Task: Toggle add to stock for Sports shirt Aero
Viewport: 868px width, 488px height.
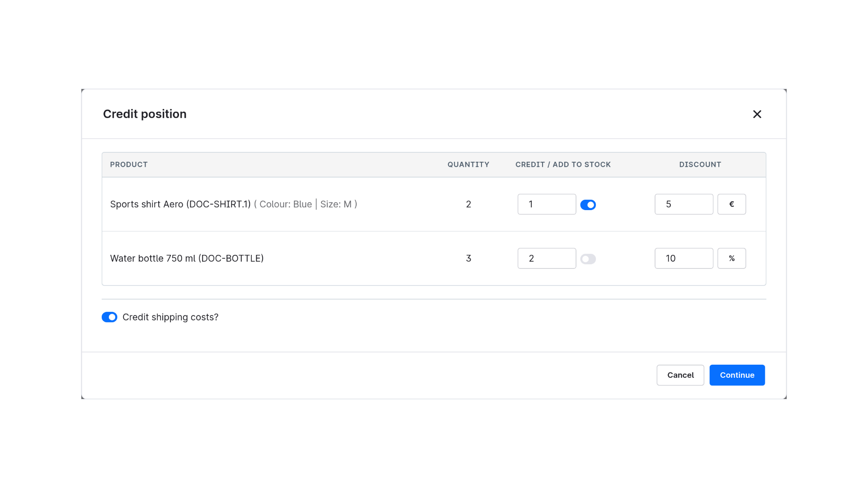Action: (x=588, y=205)
